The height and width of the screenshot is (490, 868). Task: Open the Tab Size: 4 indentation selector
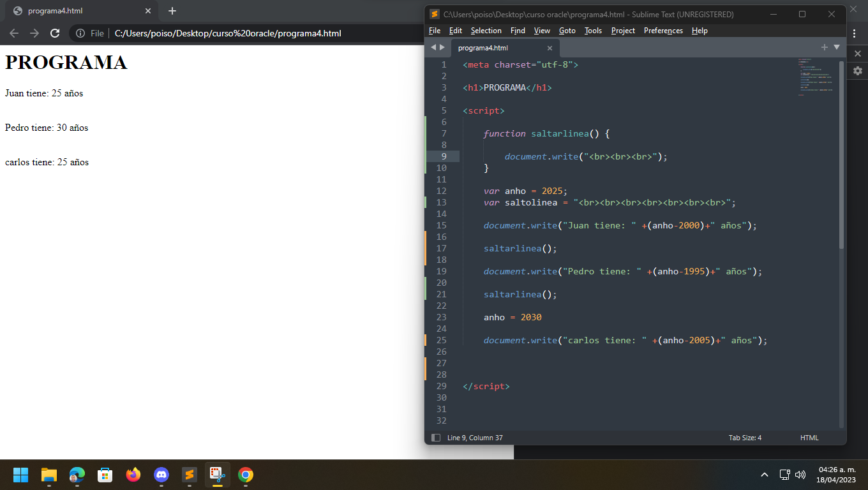(745, 438)
